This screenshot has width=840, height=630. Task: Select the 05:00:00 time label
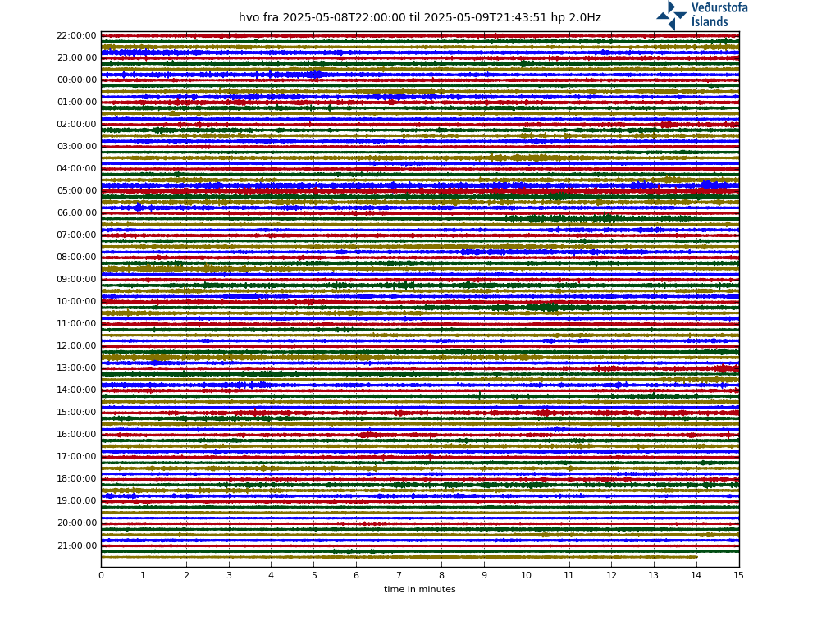[x=76, y=190]
